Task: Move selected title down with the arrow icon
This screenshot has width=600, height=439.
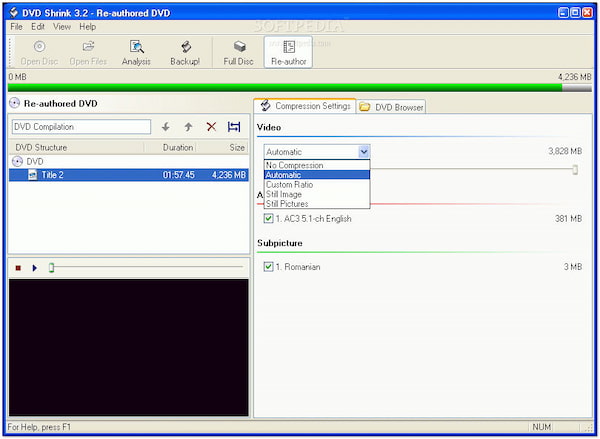Action: 166,127
